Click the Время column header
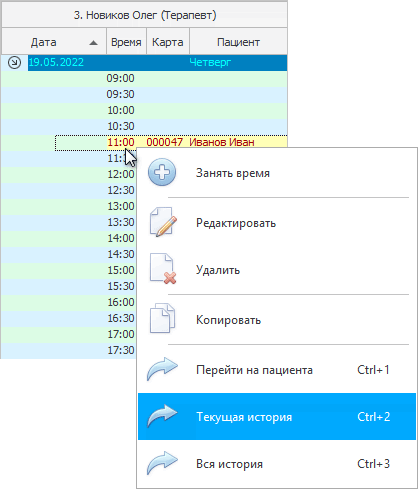This screenshot has width=418, height=489. pos(126,41)
